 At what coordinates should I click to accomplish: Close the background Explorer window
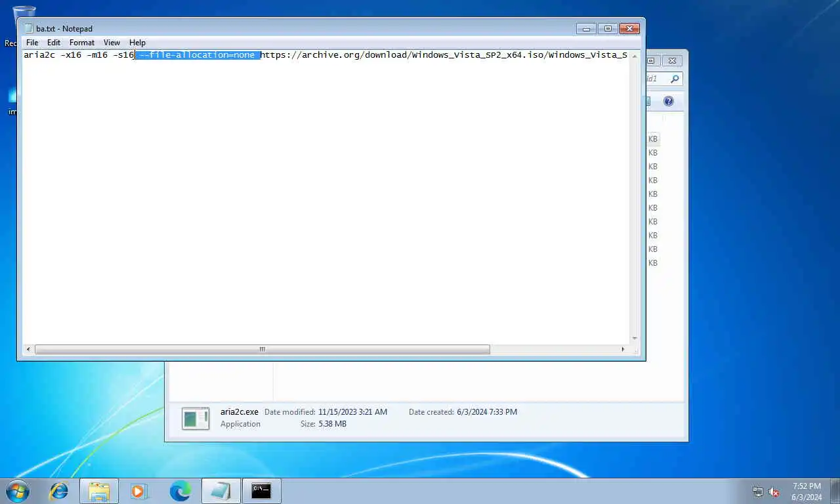(x=671, y=60)
